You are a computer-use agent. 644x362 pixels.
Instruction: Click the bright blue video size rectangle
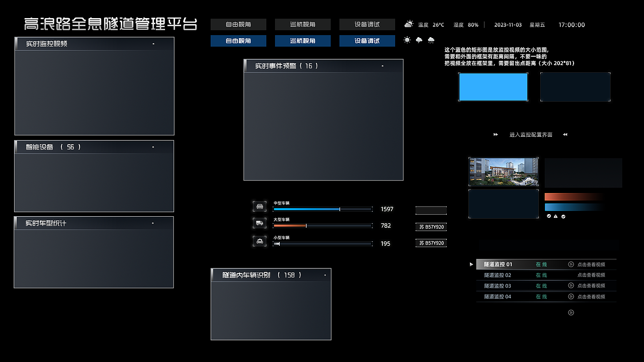(493, 87)
